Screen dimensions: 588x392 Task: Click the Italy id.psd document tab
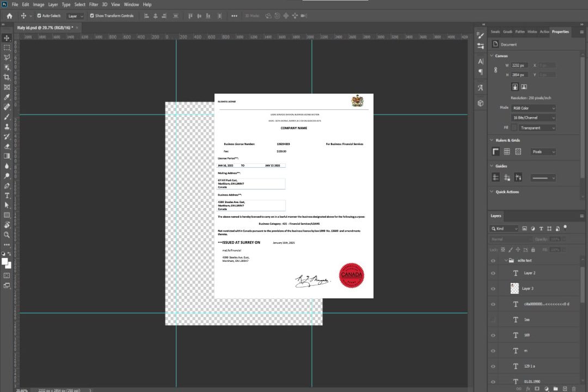45,28
